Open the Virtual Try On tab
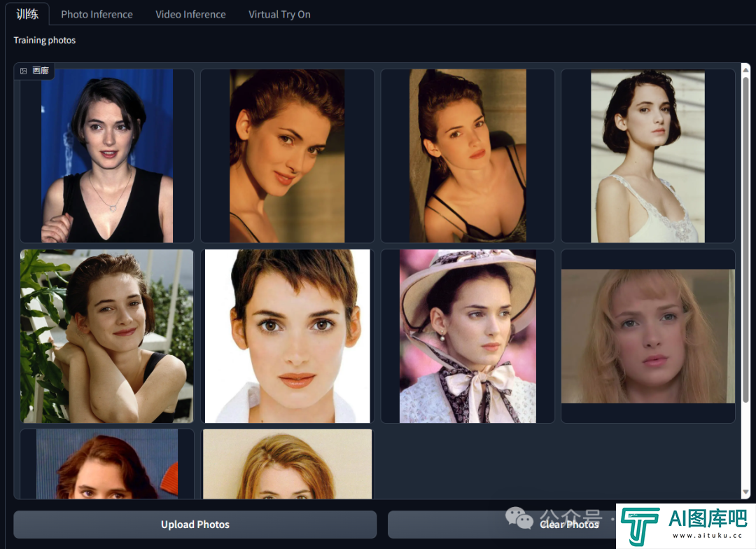Image resolution: width=756 pixels, height=549 pixels. pyautogui.click(x=279, y=15)
